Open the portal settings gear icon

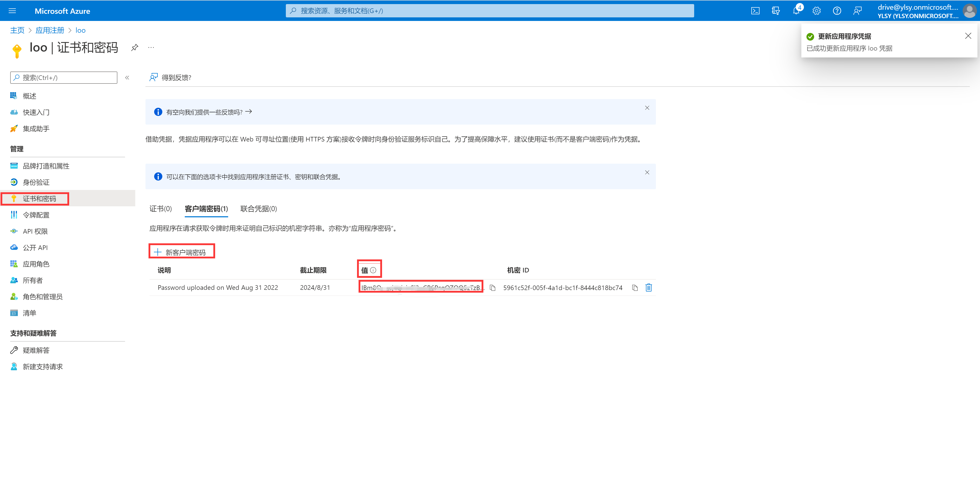[816, 11]
